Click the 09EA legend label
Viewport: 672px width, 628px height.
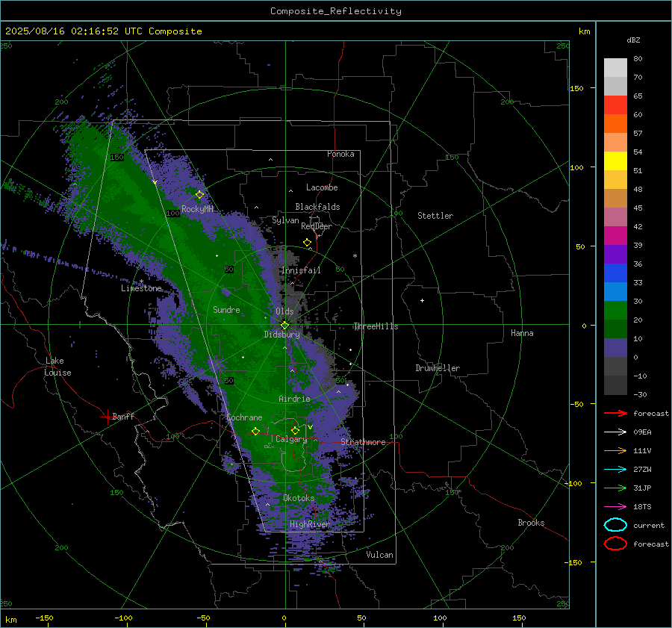642,432
